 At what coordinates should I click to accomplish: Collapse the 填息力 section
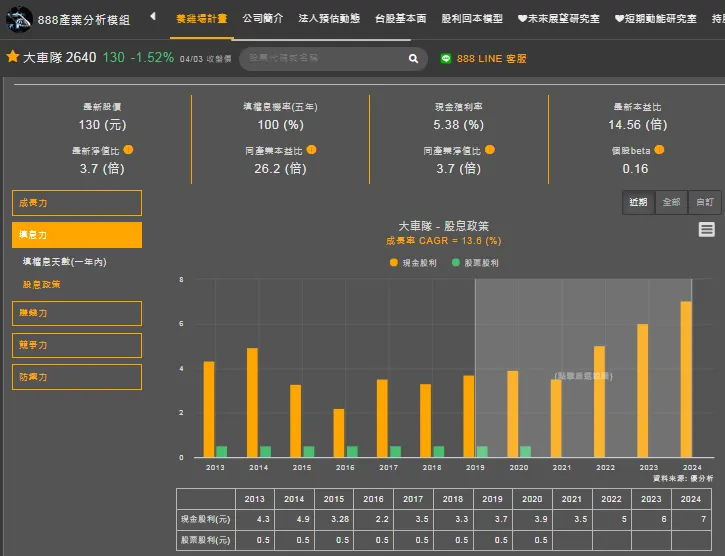77,235
